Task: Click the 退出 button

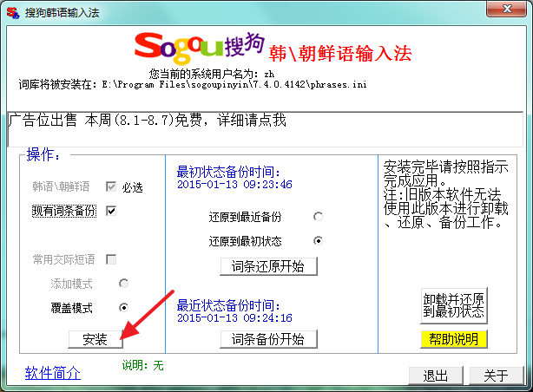Action: click(x=436, y=376)
